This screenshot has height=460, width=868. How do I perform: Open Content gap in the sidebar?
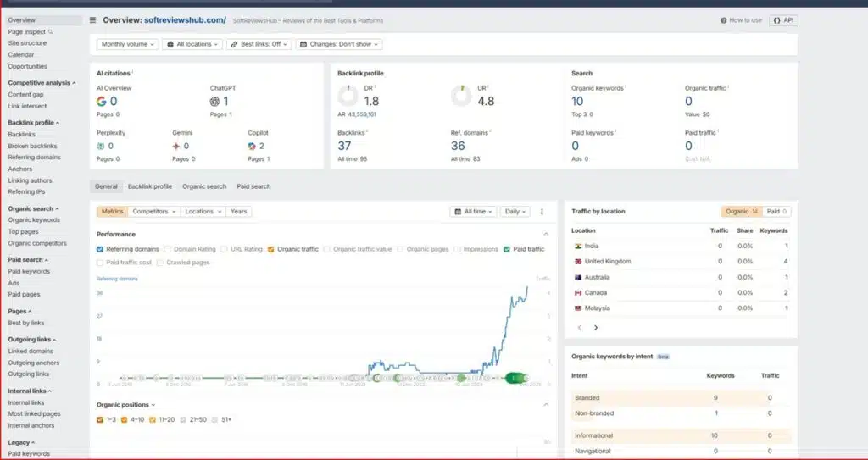click(x=25, y=95)
